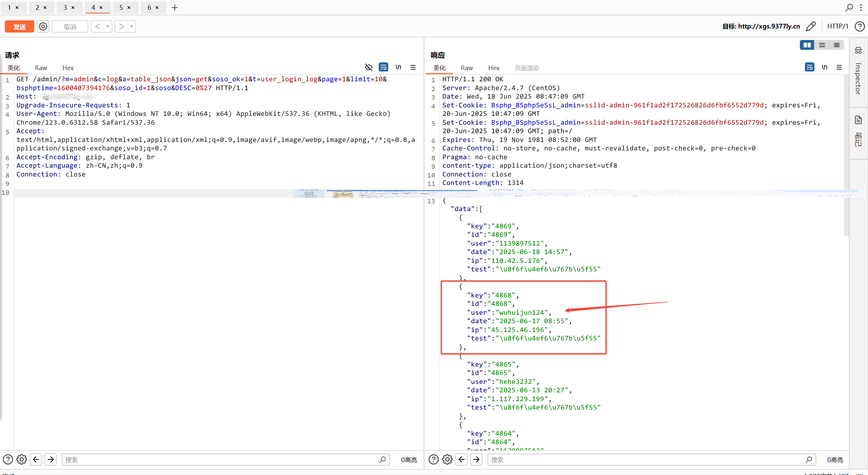Click response next match arrow
This screenshot has width=868, height=475.
tap(476, 459)
